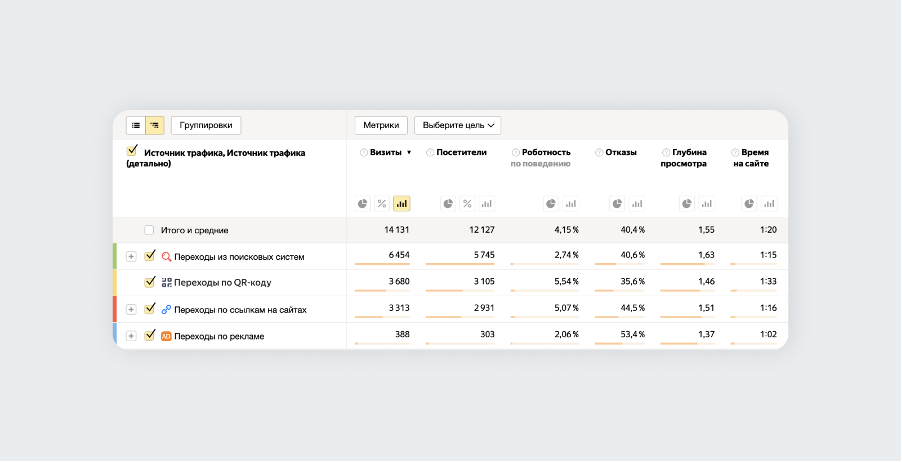Check the Итого и средние checkbox

pos(149,230)
